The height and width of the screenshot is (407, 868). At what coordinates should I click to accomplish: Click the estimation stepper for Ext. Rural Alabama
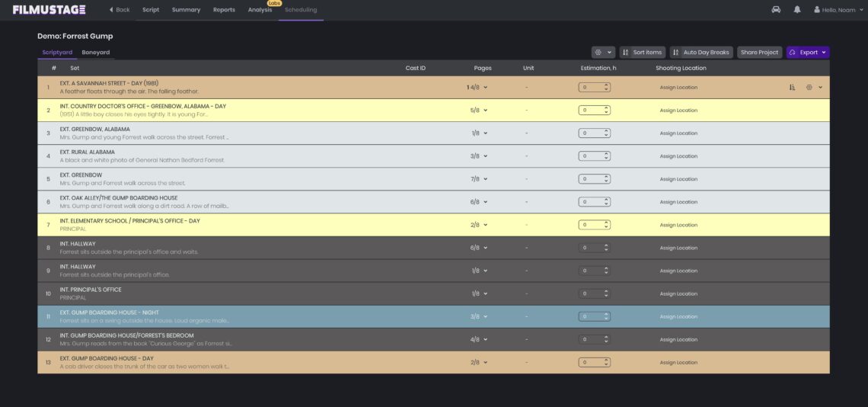606,156
